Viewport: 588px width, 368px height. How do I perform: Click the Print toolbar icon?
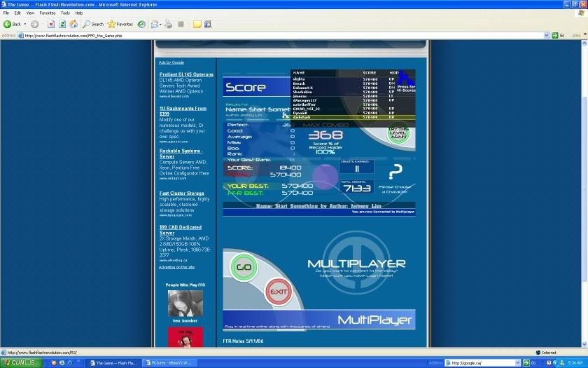(168, 24)
